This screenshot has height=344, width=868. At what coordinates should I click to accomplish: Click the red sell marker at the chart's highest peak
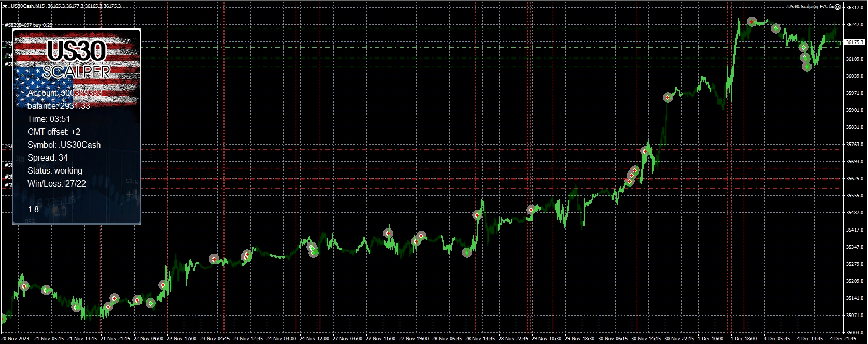[751, 22]
